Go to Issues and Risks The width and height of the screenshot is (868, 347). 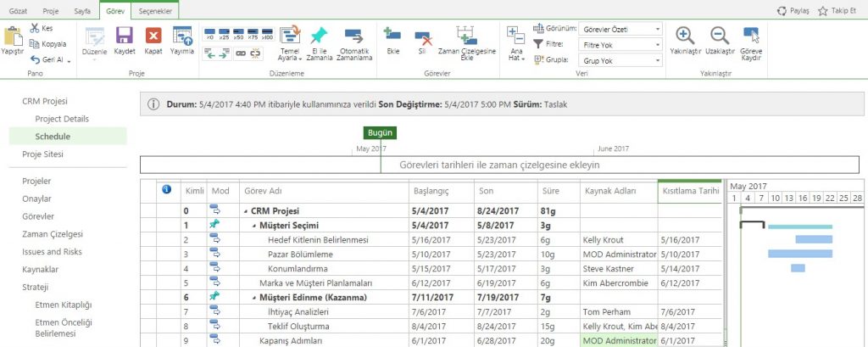click(x=52, y=252)
